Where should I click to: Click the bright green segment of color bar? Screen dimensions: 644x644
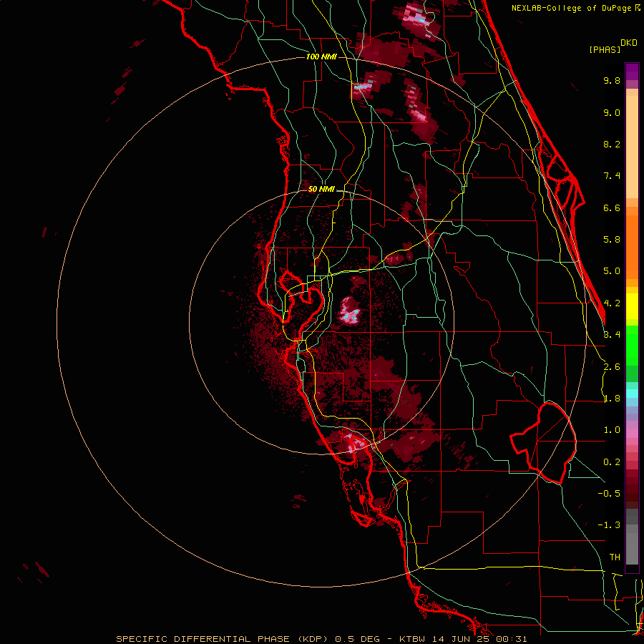point(632,345)
